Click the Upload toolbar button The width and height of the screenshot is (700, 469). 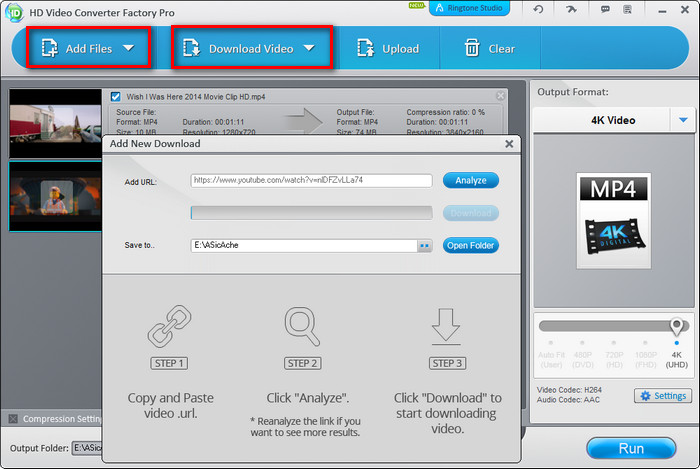pos(388,48)
